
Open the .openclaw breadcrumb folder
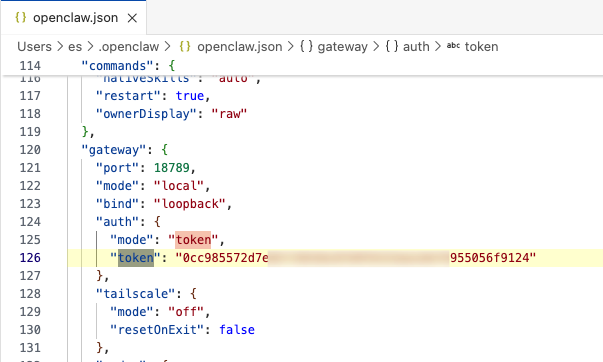(128, 47)
